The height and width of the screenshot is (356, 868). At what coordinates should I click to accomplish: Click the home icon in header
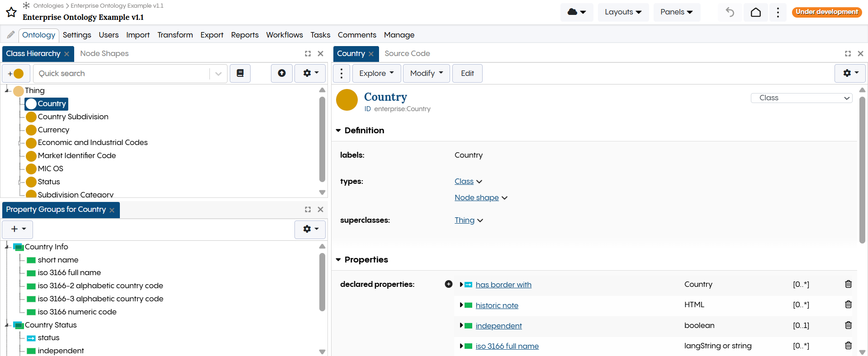click(x=755, y=12)
